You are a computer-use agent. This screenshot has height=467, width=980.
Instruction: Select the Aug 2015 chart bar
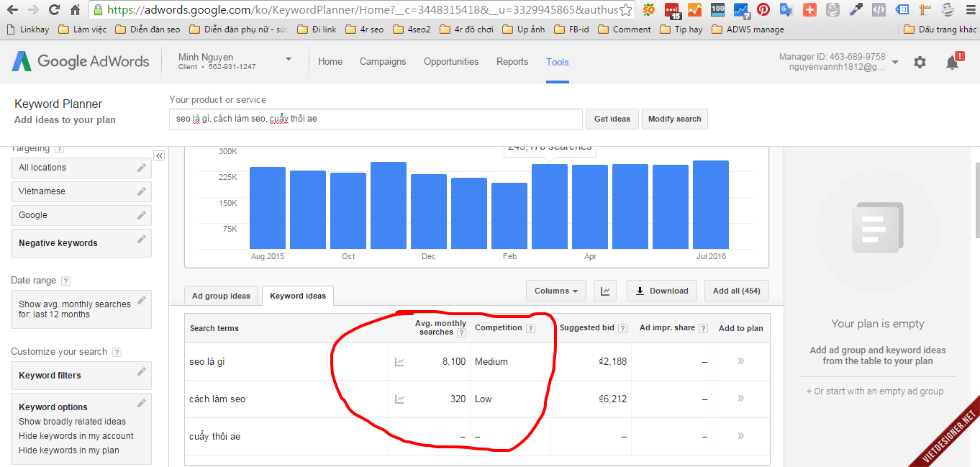(x=268, y=208)
